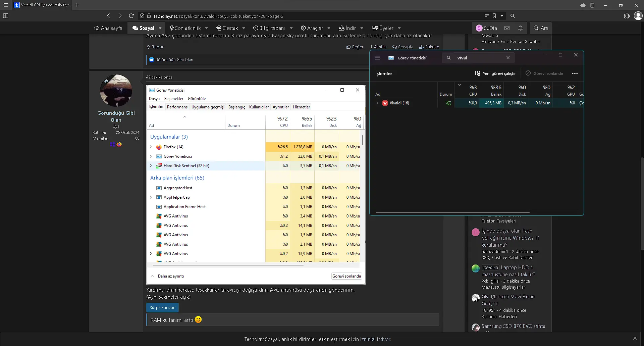Screen dimensions: 644x346
Task: Expand the Üyeler dropdown arrow
Action: (x=399, y=28)
